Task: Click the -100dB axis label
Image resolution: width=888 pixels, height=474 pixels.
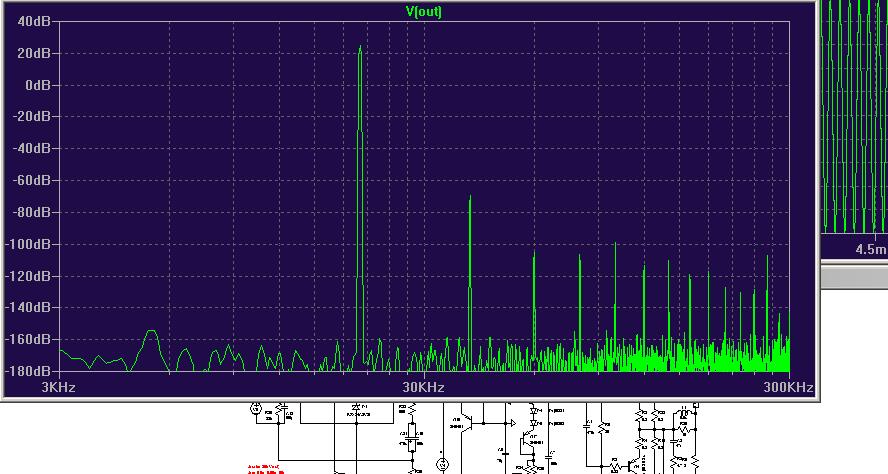Action: point(28,244)
